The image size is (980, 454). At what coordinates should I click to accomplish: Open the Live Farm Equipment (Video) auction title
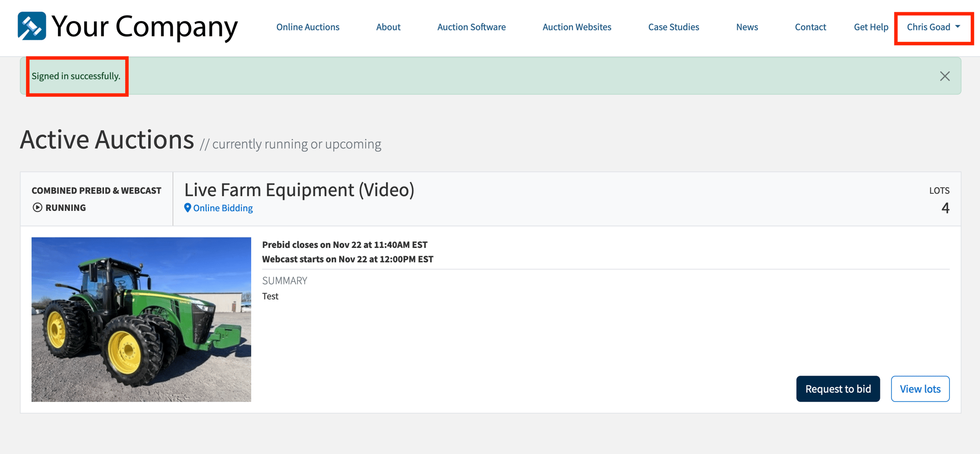(299, 190)
